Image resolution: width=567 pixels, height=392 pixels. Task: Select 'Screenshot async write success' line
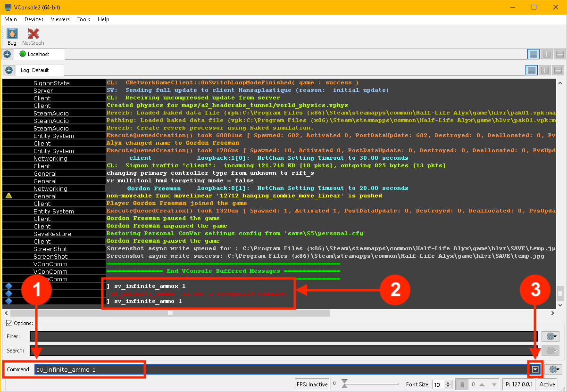325,256
